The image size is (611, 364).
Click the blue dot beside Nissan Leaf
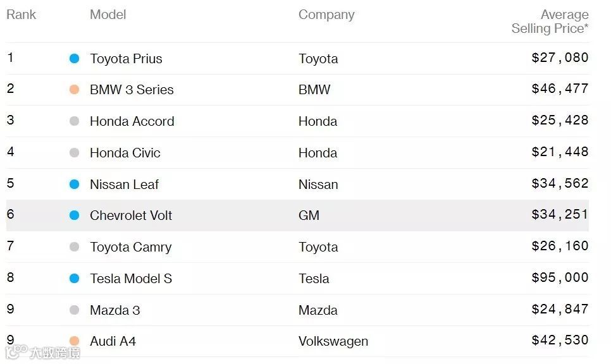74,185
